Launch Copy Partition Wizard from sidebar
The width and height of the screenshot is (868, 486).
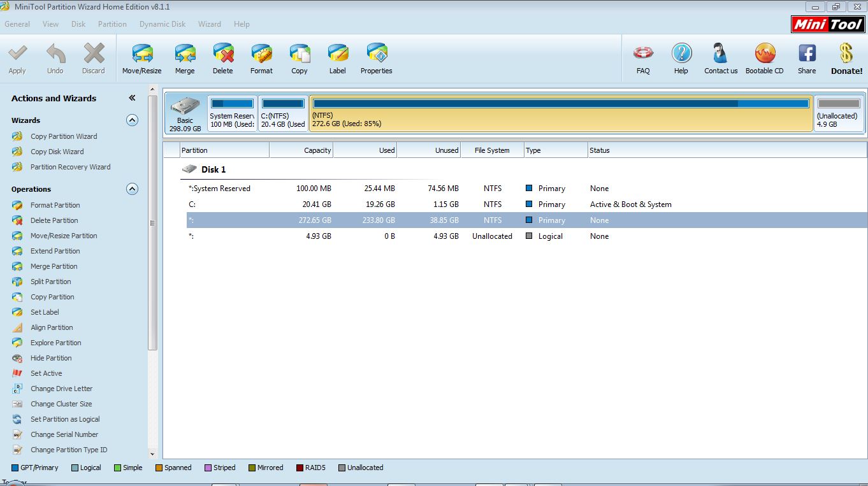[64, 136]
